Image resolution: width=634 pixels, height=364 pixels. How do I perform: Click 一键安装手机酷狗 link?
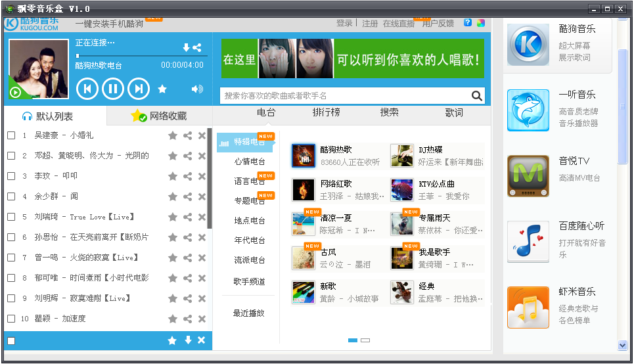[109, 24]
